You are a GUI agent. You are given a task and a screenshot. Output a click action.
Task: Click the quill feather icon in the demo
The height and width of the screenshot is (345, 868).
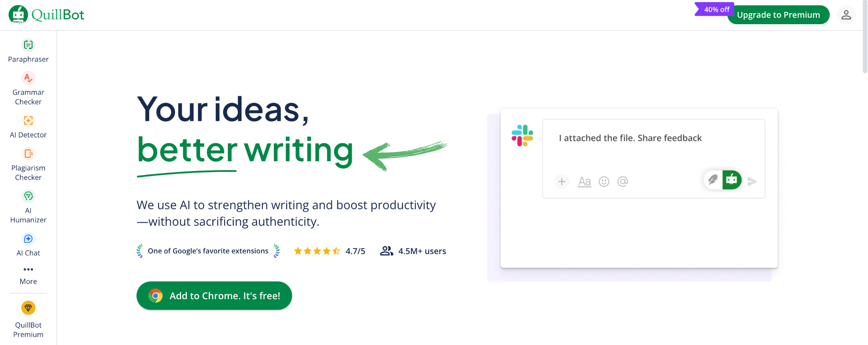tap(713, 180)
